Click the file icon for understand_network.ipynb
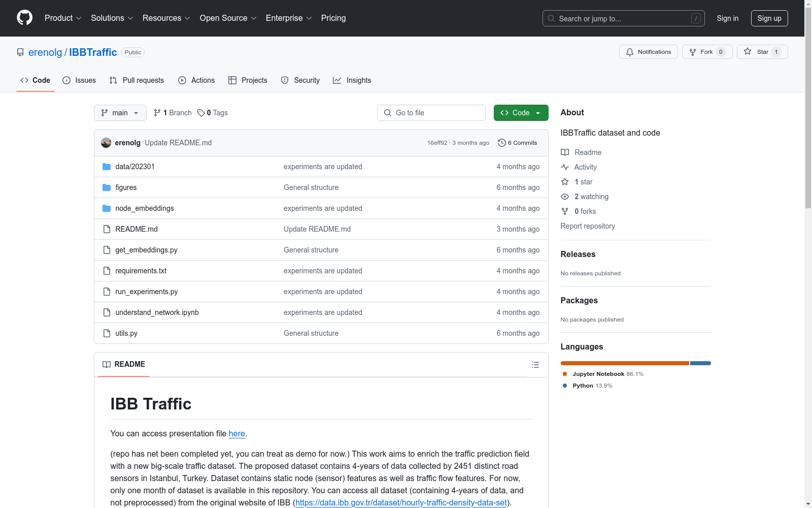Screen dimensions: 812x508 point(107,312)
